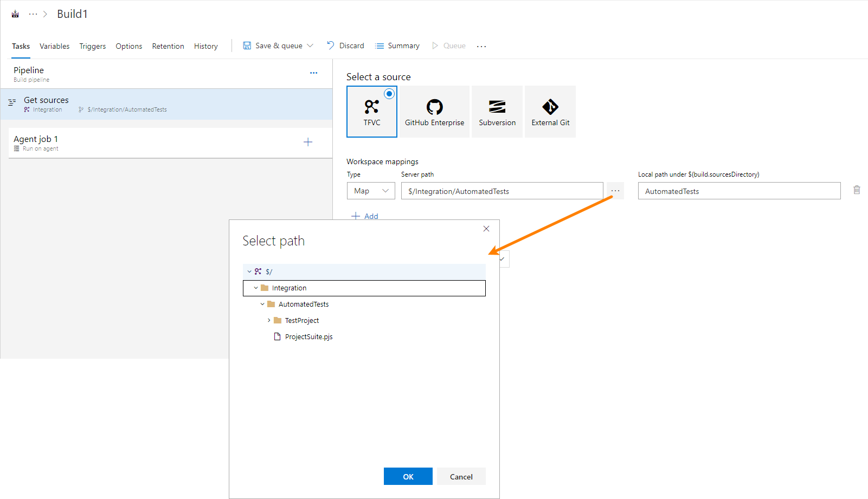Open the Variables tab
The image size is (868, 499).
(x=54, y=46)
